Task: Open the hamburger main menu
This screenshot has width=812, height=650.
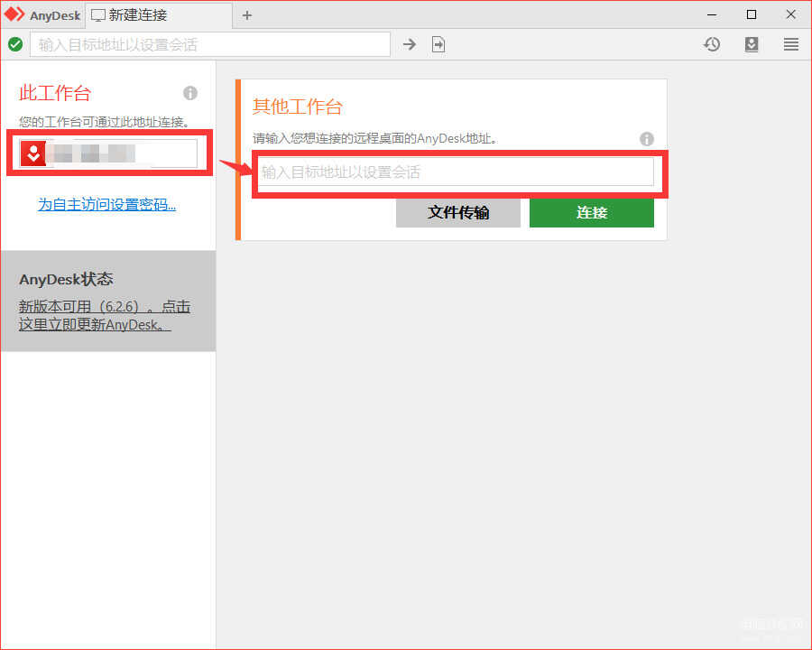Action: 790,44
